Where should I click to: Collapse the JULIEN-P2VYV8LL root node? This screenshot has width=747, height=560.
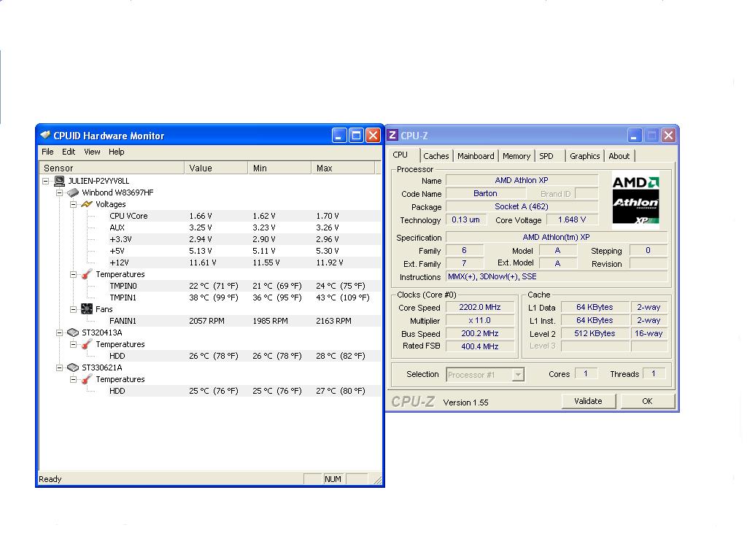[x=45, y=181]
